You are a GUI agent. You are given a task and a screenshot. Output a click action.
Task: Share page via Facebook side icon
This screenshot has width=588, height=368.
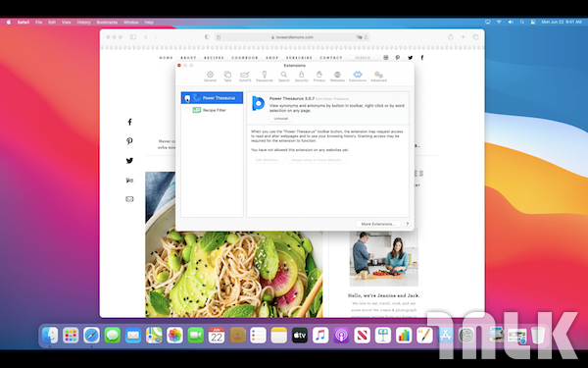coord(129,122)
